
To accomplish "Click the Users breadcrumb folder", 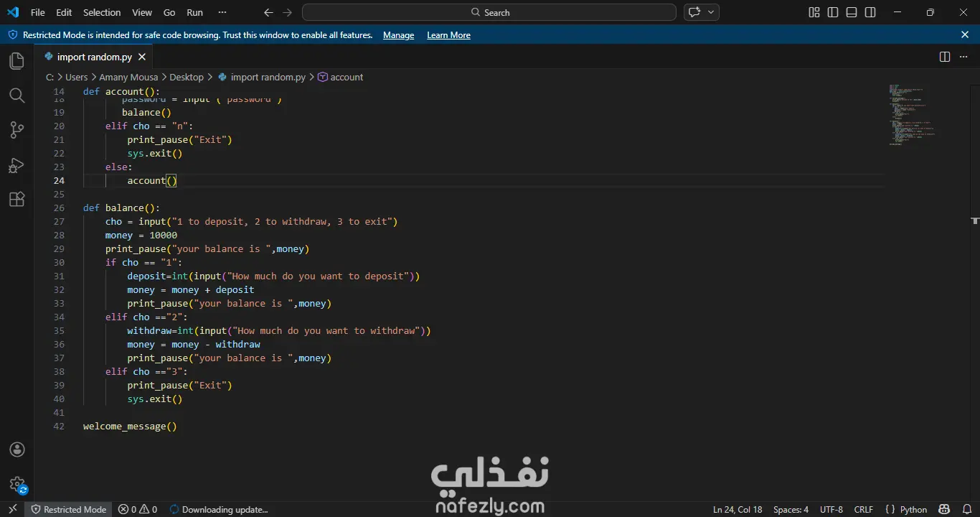I will click(x=76, y=77).
